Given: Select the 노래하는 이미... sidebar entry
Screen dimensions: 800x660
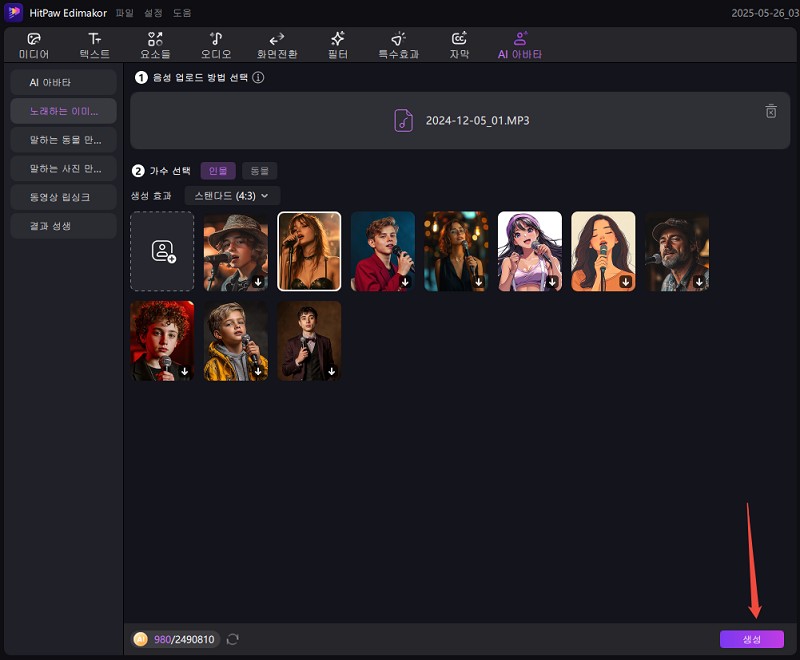Looking at the screenshot, I should click(63, 111).
